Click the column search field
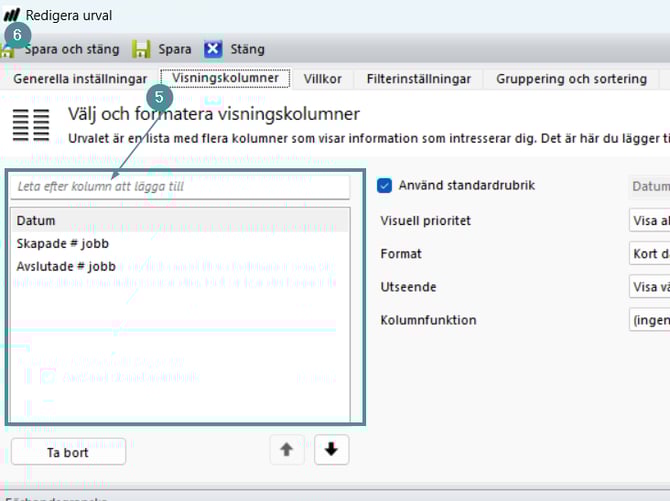 coord(180,186)
